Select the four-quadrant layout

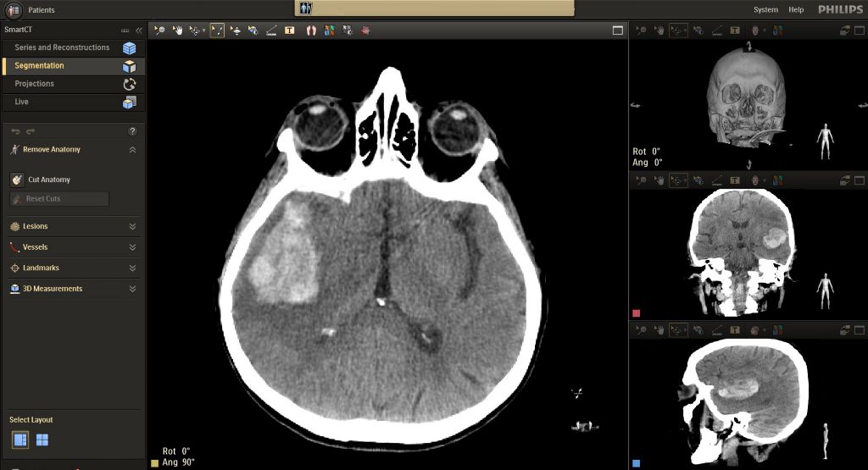(42, 440)
